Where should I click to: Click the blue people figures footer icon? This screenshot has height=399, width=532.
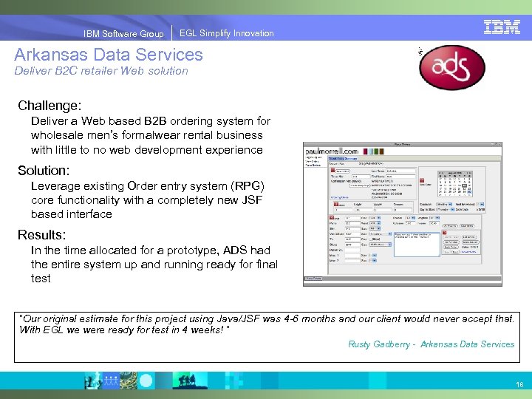tap(111, 381)
